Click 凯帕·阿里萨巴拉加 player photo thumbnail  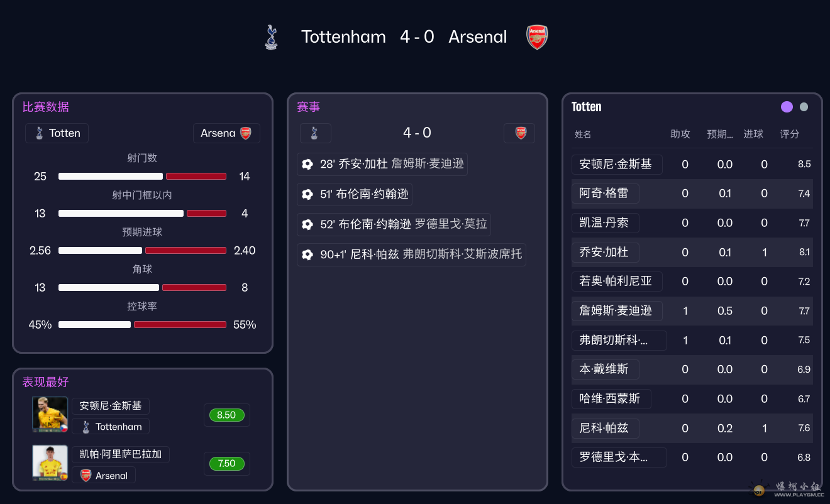50,463
